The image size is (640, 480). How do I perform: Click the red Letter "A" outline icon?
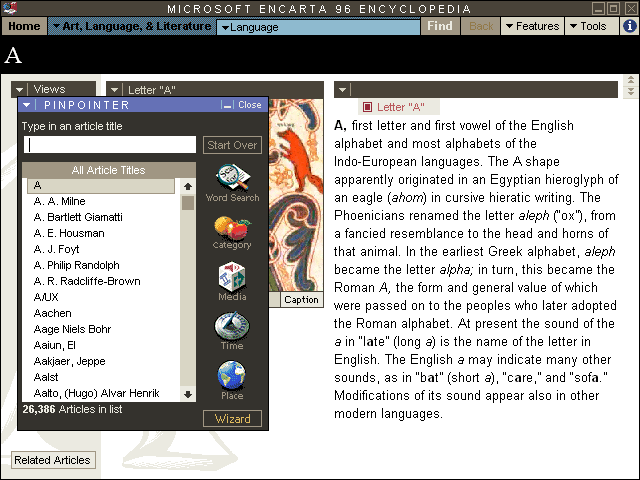coord(367,107)
